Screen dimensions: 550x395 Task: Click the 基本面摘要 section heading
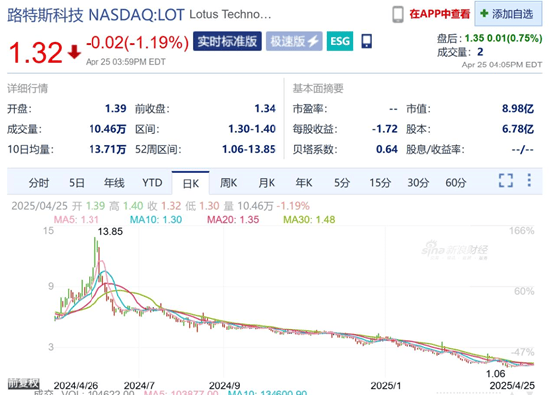(318, 88)
